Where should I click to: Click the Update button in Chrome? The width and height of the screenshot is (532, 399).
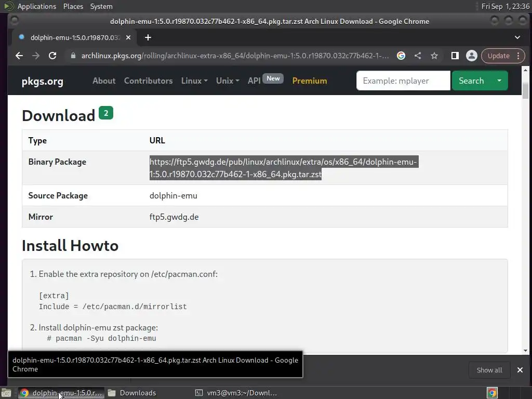pyautogui.click(x=498, y=56)
